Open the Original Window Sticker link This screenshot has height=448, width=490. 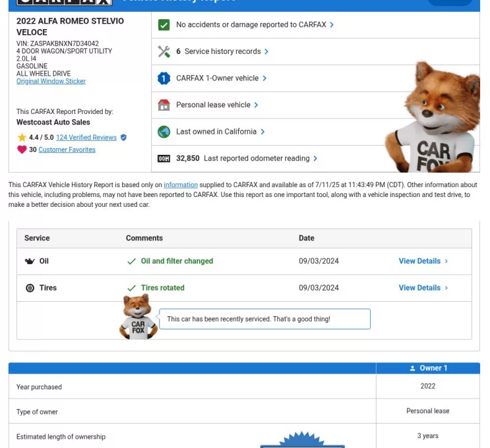(51, 82)
